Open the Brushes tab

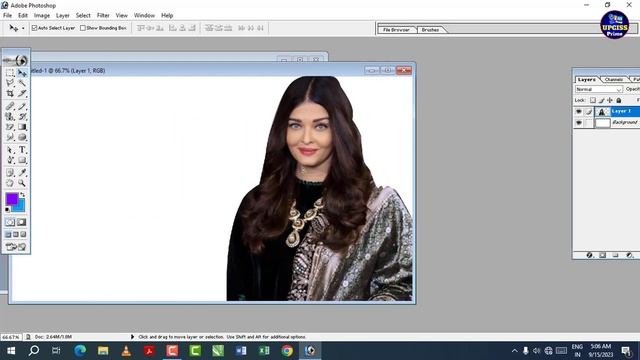(x=430, y=30)
